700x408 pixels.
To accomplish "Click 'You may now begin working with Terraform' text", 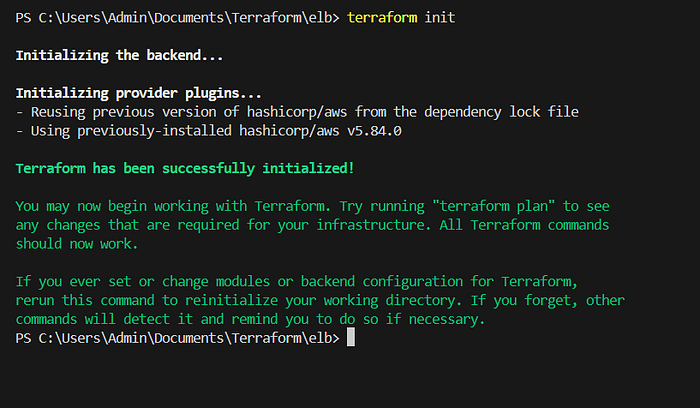I will click(173, 206).
